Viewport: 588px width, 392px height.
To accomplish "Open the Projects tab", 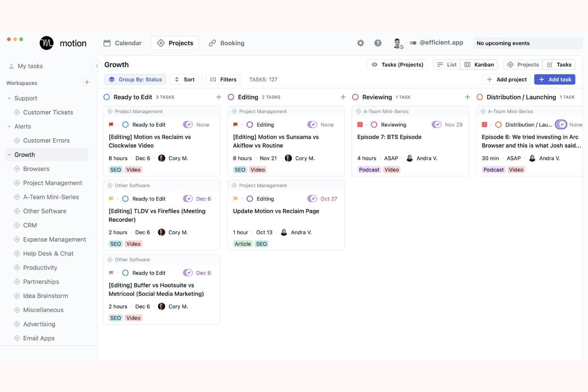I will [175, 43].
